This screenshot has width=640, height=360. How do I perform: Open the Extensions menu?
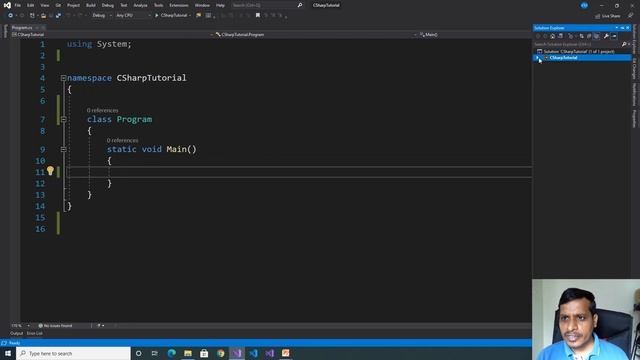(179, 5)
